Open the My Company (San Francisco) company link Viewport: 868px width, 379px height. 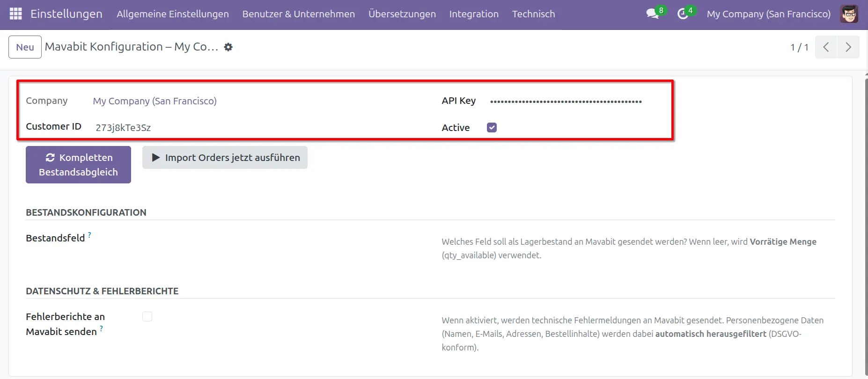click(x=155, y=101)
